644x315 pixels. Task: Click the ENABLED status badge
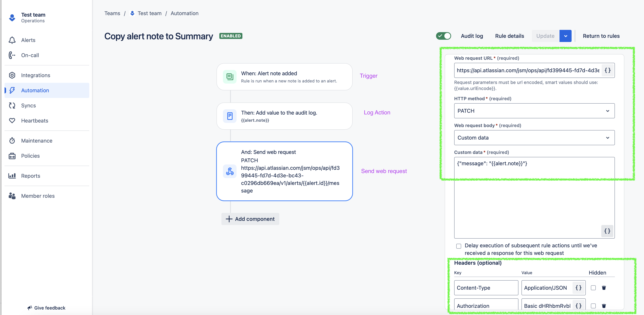tap(230, 36)
